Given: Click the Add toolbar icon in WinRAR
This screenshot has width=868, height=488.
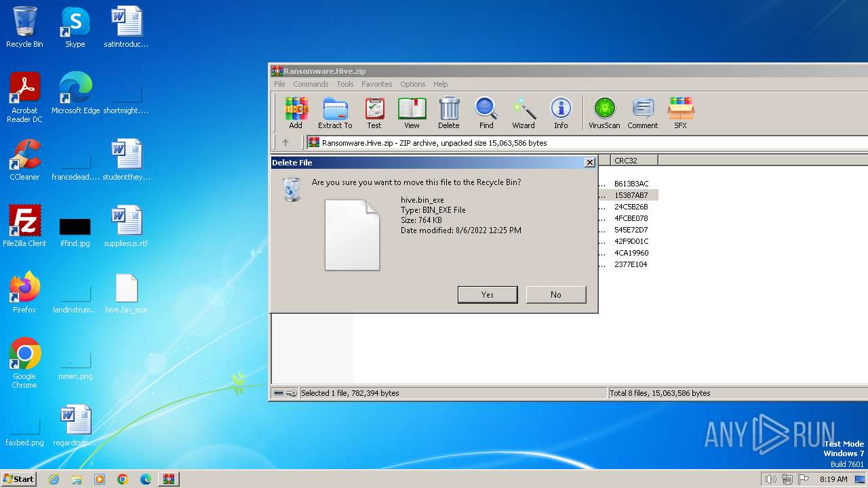Looking at the screenshot, I should [x=296, y=113].
